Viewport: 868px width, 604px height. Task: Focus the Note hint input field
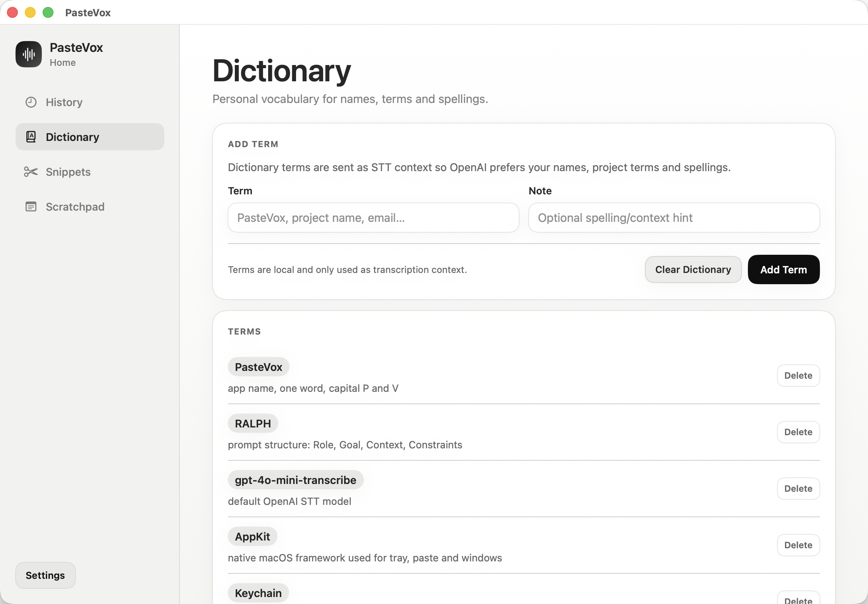pos(674,218)
